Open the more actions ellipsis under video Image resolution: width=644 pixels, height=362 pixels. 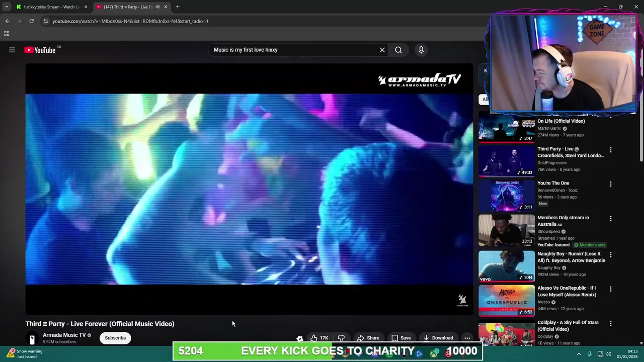pyautogui.click(x=467, y=338)
